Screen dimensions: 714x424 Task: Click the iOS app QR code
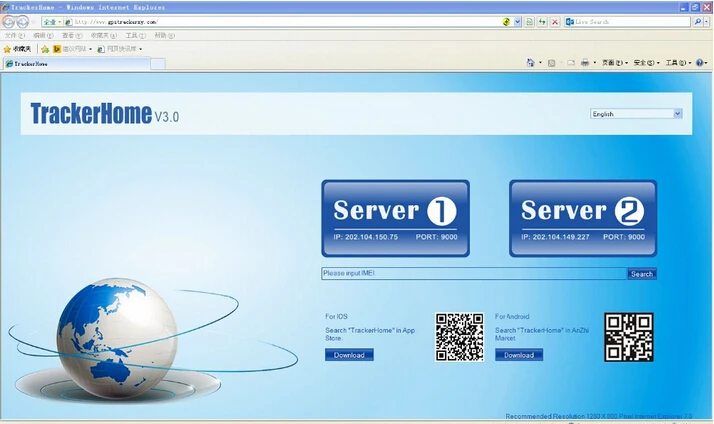coord(459,337)
